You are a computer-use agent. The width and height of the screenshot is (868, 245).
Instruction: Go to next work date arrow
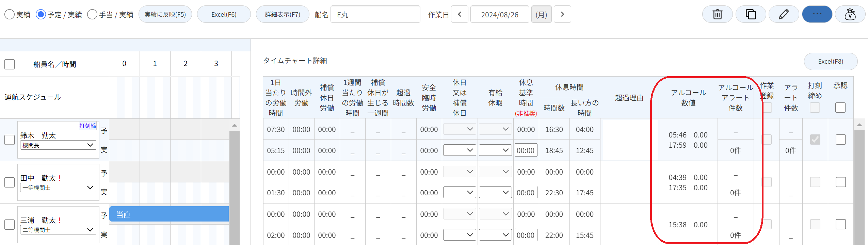click(x=562, y=14)
